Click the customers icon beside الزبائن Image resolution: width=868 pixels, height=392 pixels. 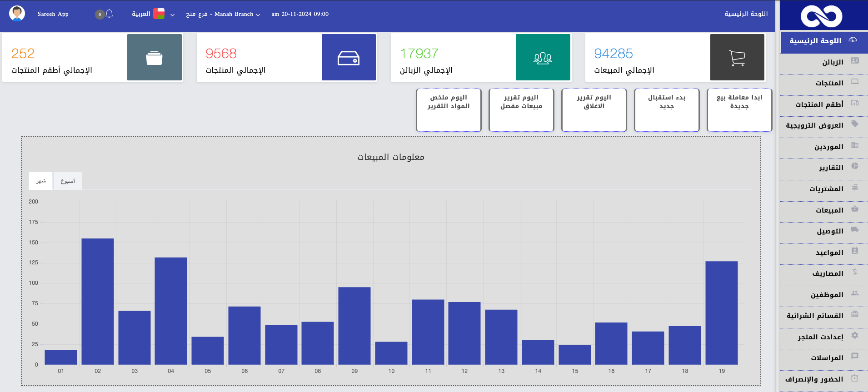pos(855,60)
